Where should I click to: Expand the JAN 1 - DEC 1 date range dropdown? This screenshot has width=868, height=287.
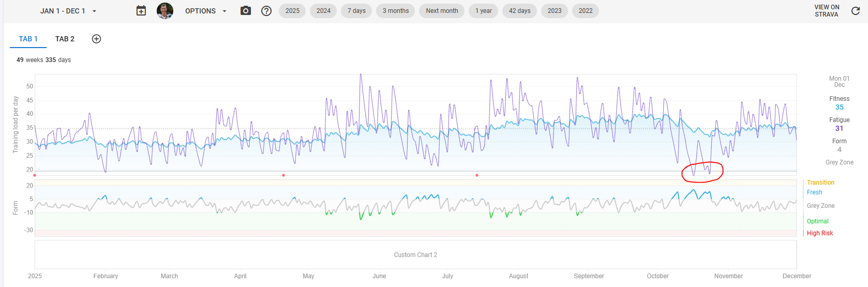[x=68, y=11]
